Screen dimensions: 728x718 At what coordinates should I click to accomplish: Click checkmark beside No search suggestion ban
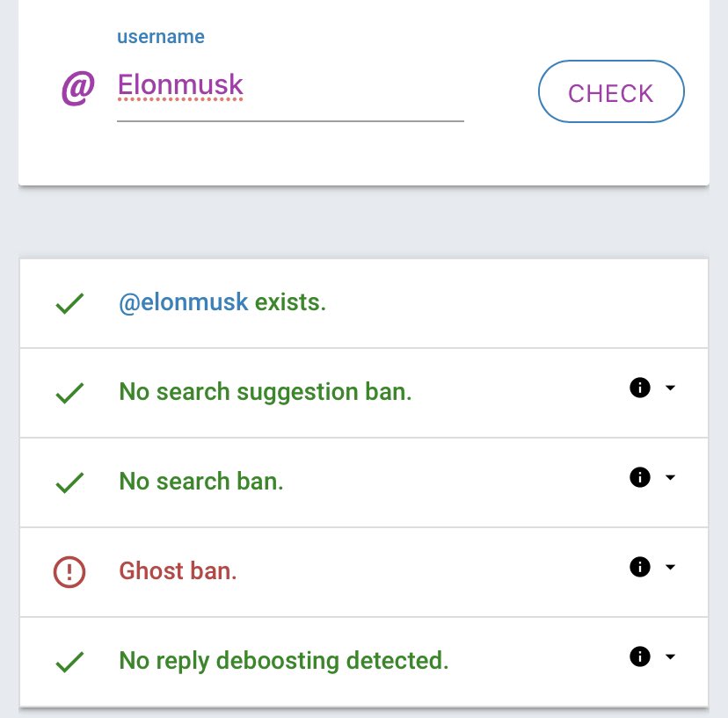click(x=69, y=393)
